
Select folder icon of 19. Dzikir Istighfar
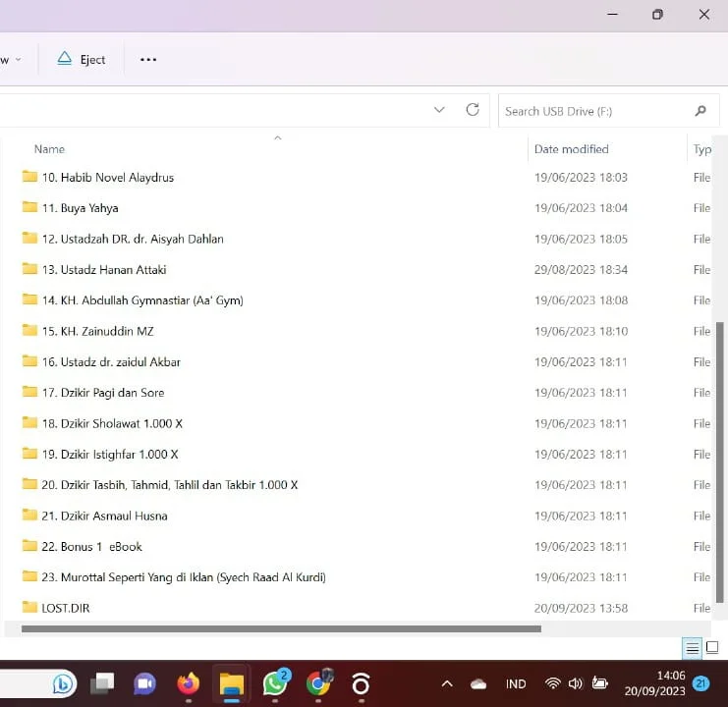point(29,454)
